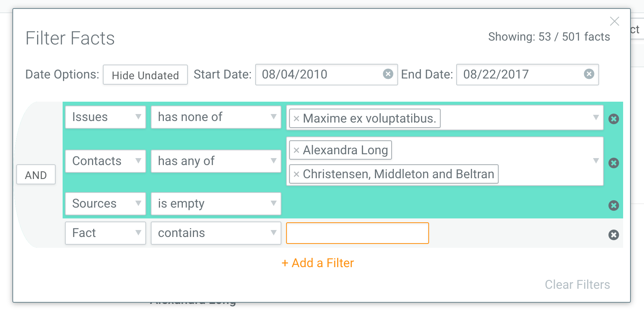Toggle the Hide Undated option
The width and height of the screenshot is (644, 317).
pos(145,75)
